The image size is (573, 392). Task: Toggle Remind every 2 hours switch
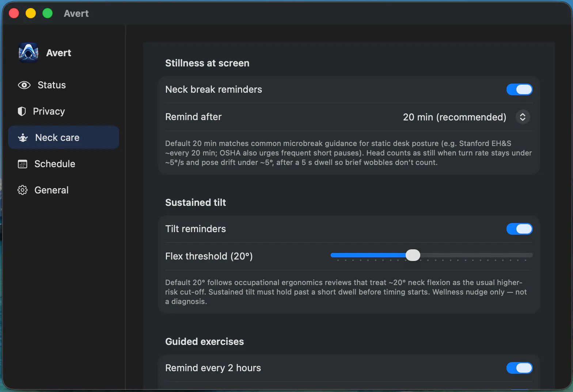[x=519, y=368]
